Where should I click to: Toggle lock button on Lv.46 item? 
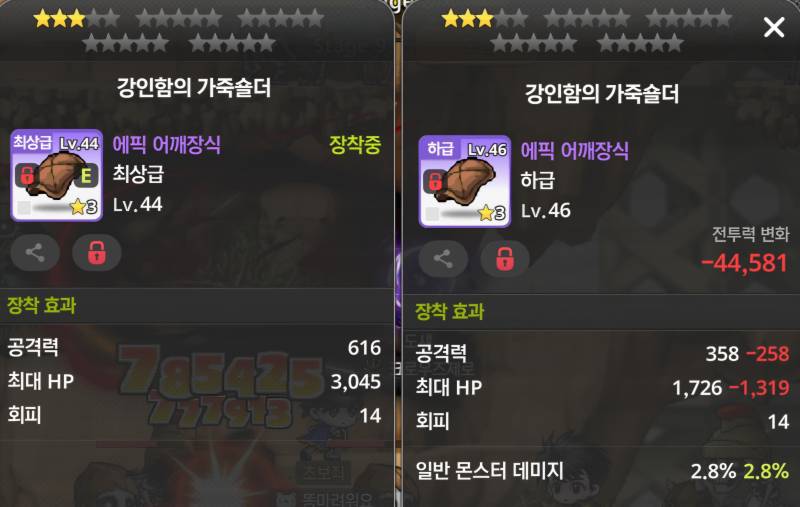click(505, 259)
